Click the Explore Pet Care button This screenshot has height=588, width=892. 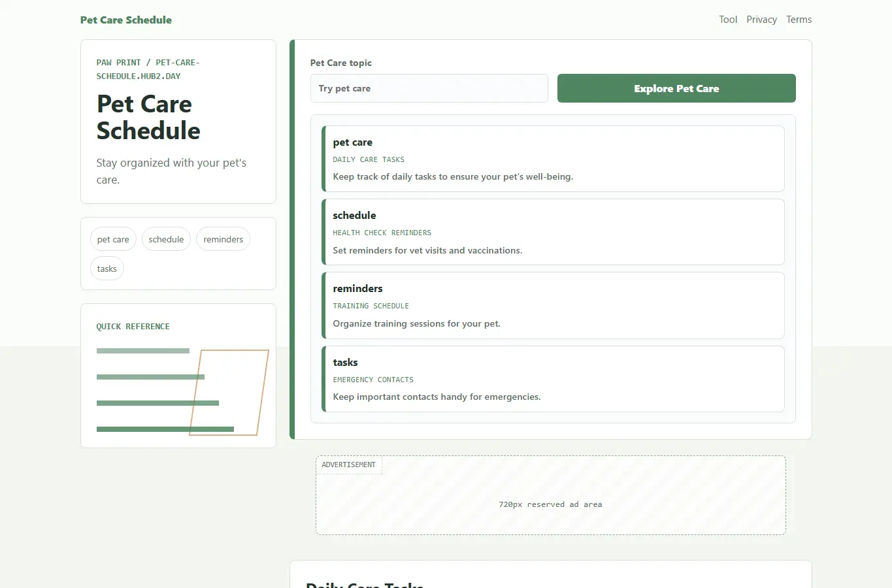676,88
